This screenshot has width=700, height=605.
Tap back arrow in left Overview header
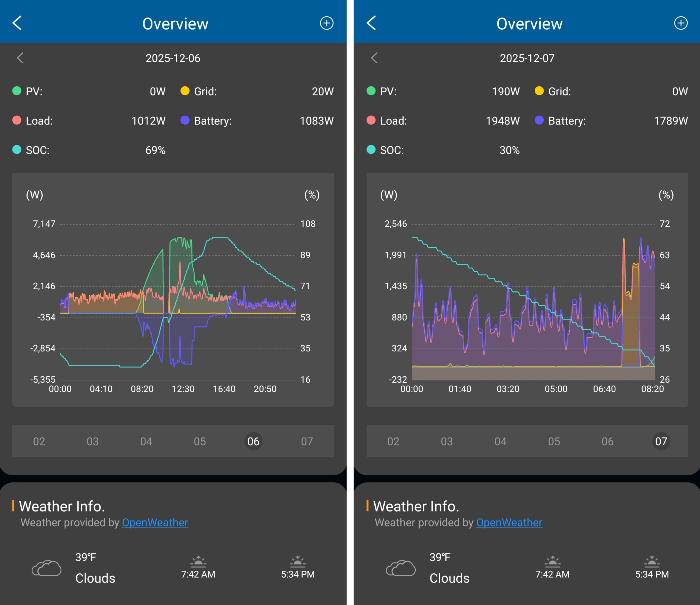tap(17, 23)
